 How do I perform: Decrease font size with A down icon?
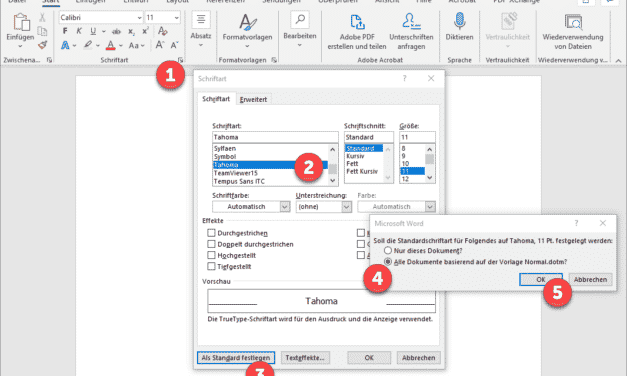pos(174,45)
